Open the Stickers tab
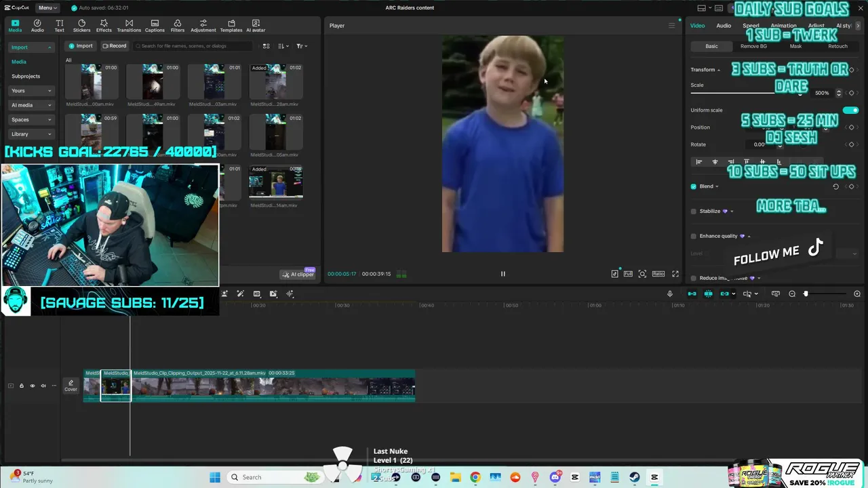Screen dimensions: 868x488 click(x=81, y=26)
